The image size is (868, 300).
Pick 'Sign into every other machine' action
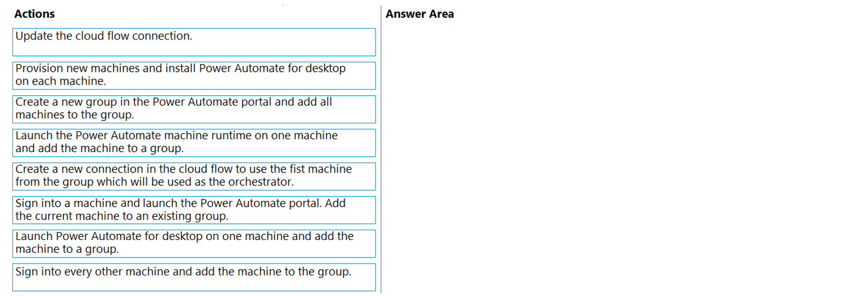[194, 277]
